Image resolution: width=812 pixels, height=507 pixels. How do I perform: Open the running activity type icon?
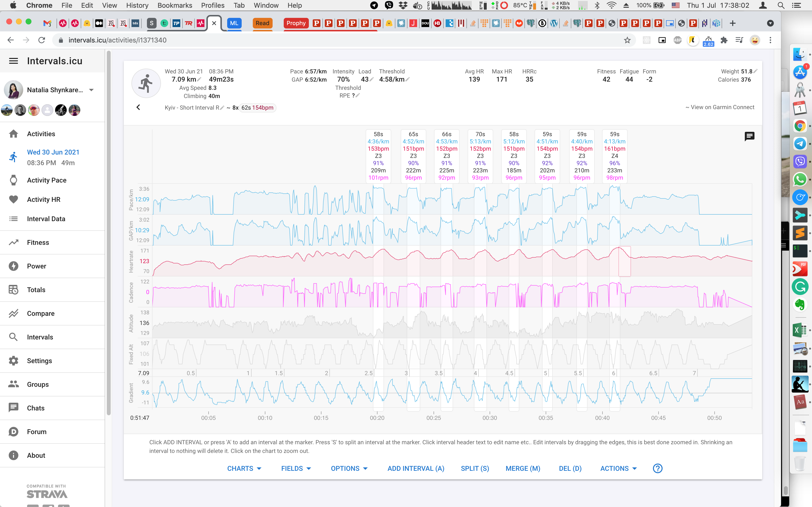tap(146, 84)
